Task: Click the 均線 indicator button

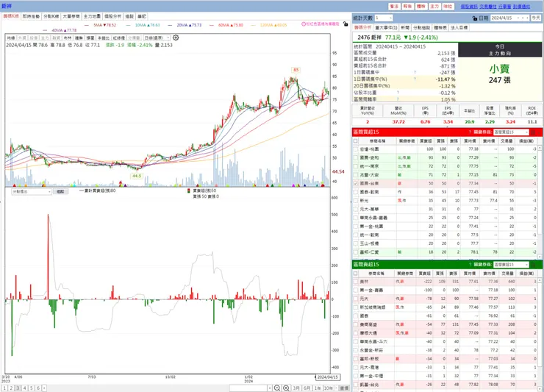Action: (11, 38)
